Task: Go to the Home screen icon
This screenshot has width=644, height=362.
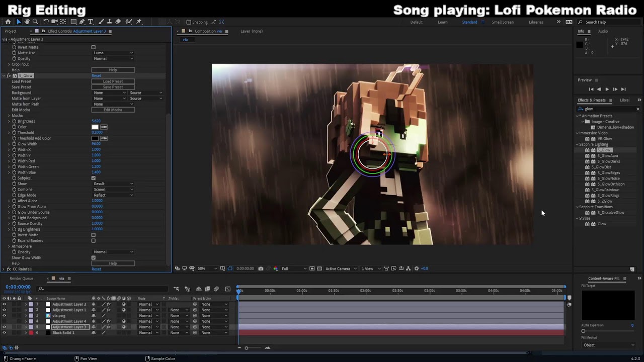Action: click(8, 22)
